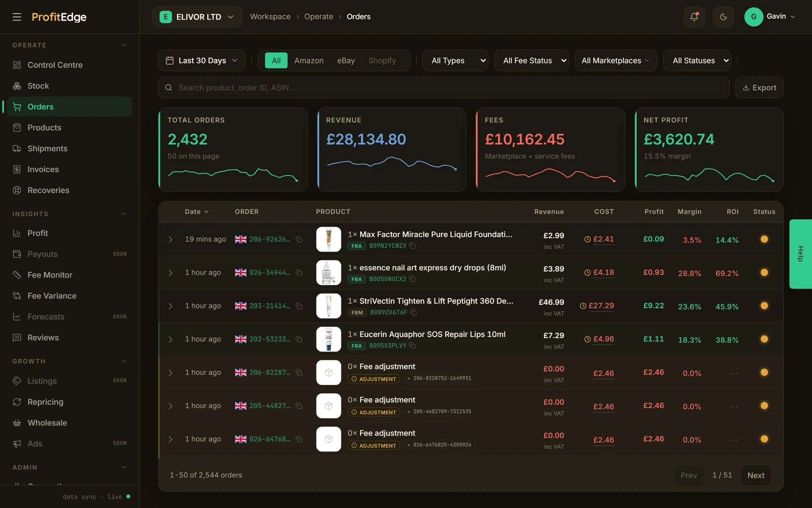Copy order ID 026-64768
Viewport: 812px width, 508px height.
pyautogui.click(x=299, y=439)
